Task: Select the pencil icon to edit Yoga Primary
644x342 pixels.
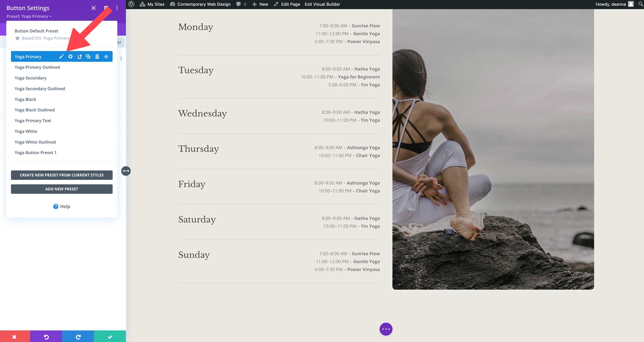Action: point(62,56)
